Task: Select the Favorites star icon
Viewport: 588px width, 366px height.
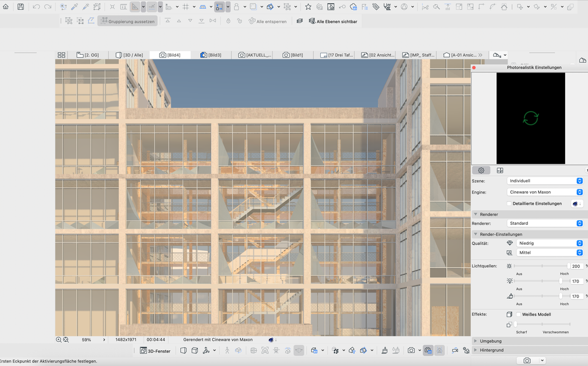Action: [308, 6]
